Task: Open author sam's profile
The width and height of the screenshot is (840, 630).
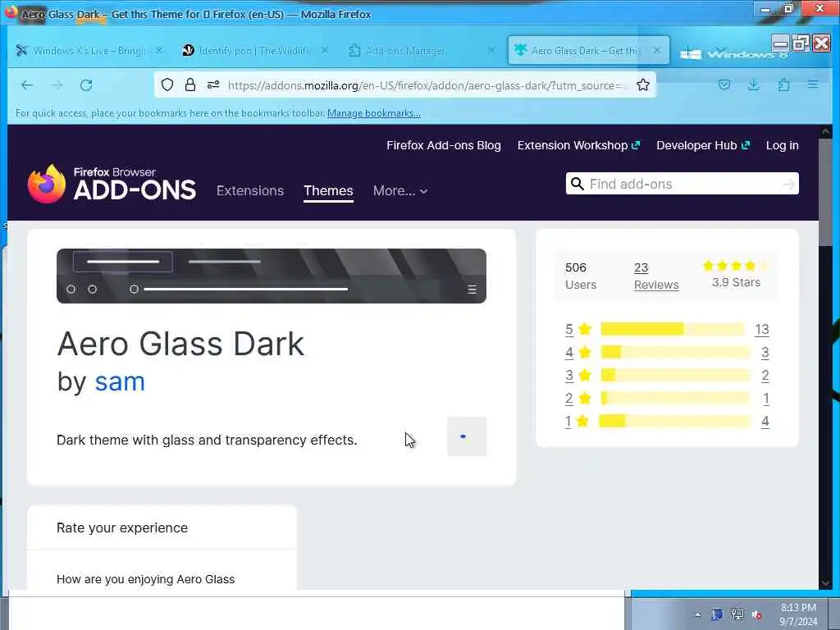Action: pyautogui.click(x=120, y=382)
